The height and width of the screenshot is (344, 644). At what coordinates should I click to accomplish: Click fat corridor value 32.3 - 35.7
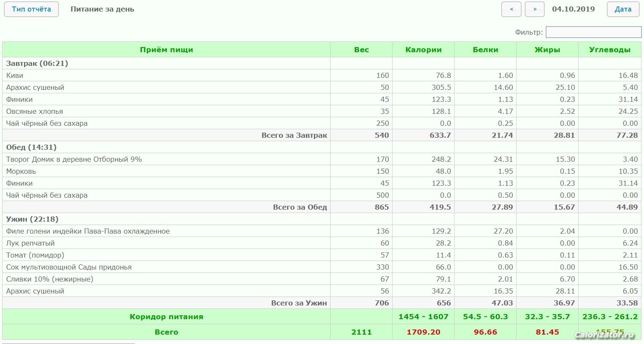547,317
